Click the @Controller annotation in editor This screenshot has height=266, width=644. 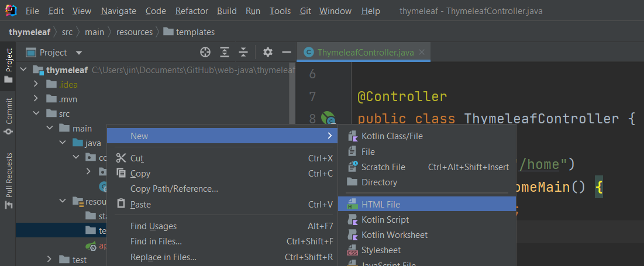[402, 97]
